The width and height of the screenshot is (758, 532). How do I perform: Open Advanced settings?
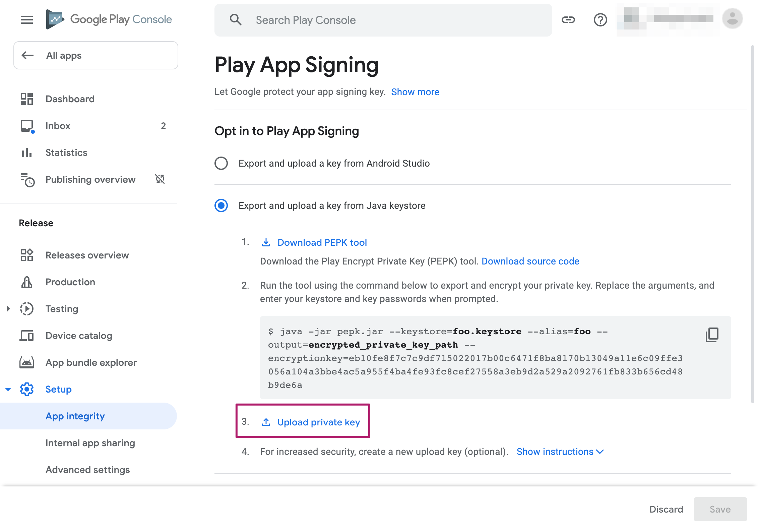87,469
